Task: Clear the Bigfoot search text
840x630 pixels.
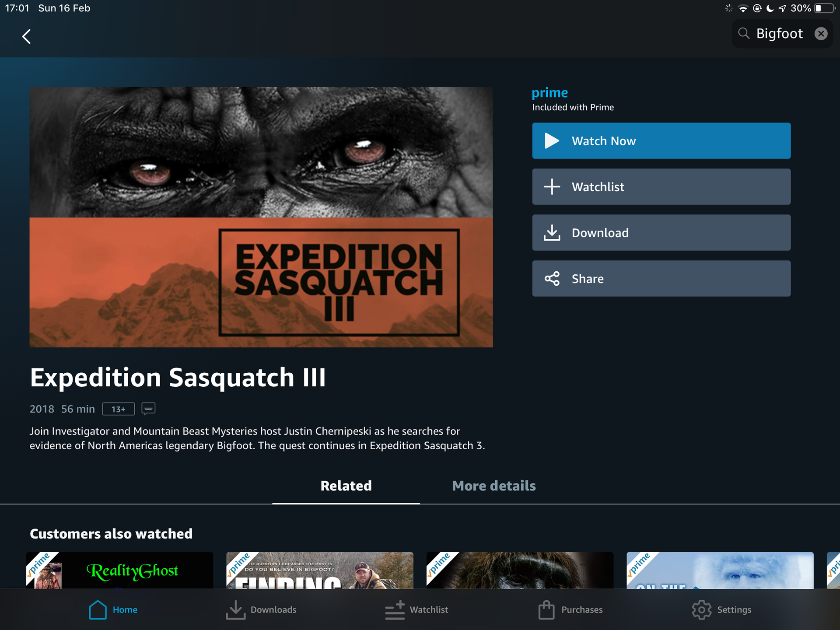Action: click(x=821, y=34)
